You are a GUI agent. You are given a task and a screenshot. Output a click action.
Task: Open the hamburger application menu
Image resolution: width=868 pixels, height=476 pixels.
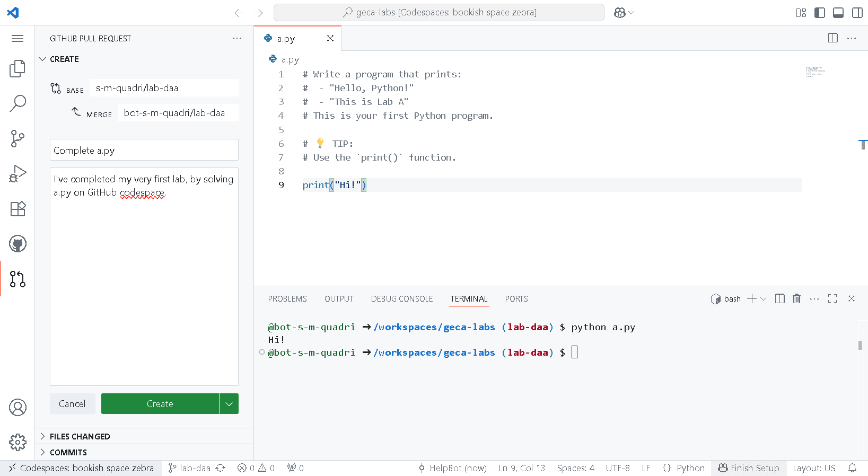coord(17,38)
